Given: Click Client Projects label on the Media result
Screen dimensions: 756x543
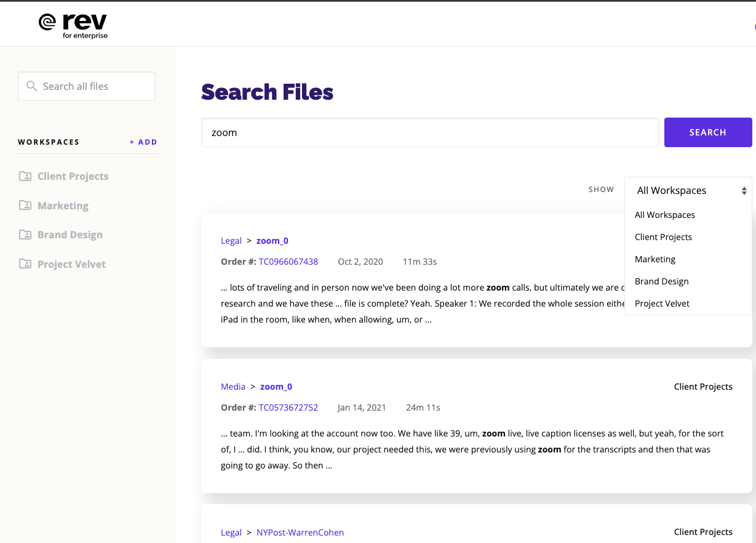Looking at the screenshot, I should pyautogui.click(x=703, y=387).
